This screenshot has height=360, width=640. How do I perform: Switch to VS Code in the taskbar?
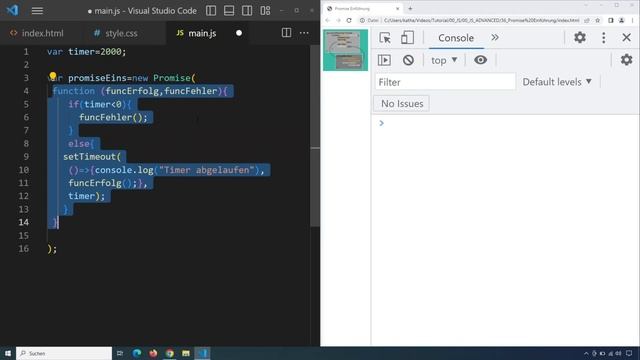(202, 353)
